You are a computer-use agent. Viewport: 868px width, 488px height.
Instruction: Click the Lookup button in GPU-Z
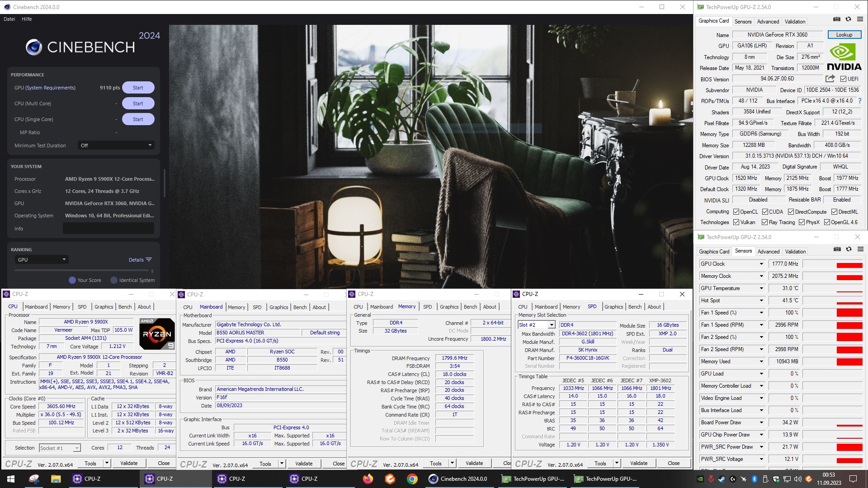844,35
